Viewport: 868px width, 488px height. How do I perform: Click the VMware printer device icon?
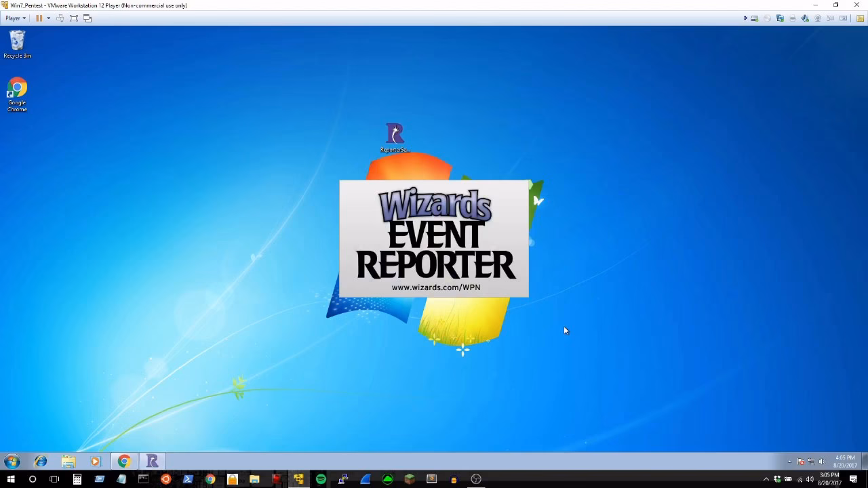pos(793,18)
